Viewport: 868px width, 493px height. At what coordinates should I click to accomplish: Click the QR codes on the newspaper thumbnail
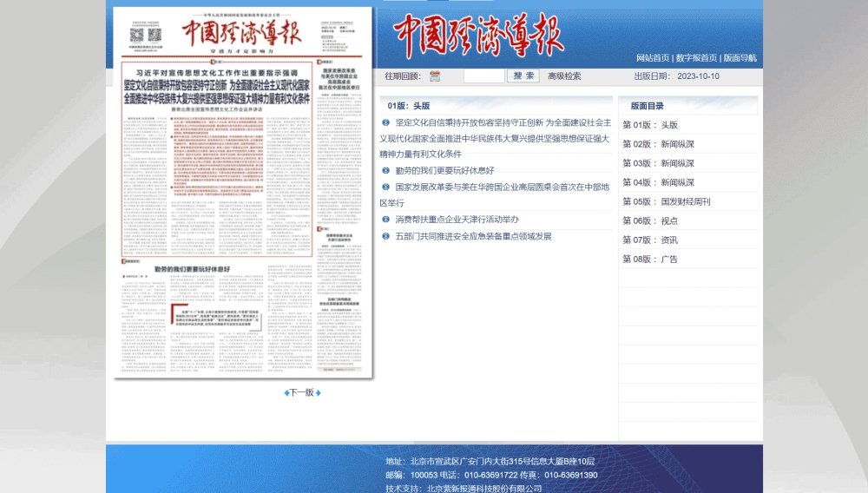[x=146, y=36]
